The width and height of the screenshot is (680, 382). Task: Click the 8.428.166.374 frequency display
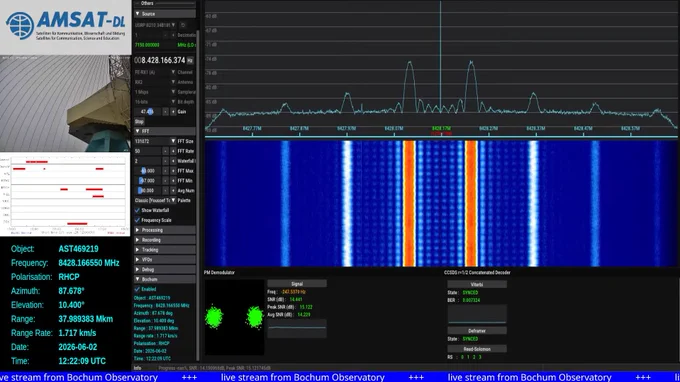tap(160, 61)
